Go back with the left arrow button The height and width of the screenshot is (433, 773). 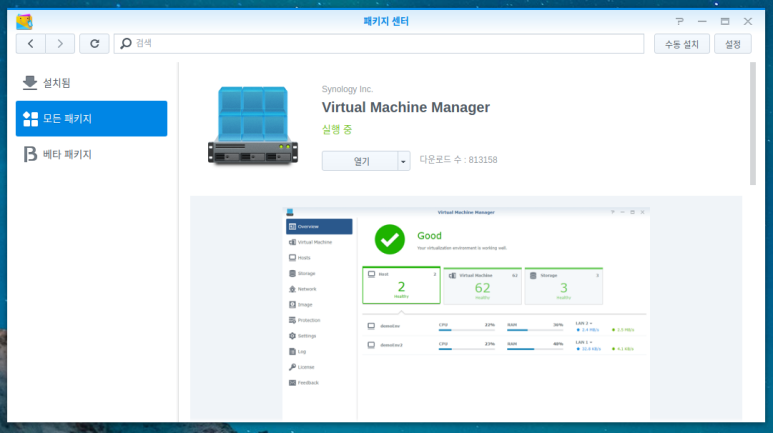coord(31,44)
